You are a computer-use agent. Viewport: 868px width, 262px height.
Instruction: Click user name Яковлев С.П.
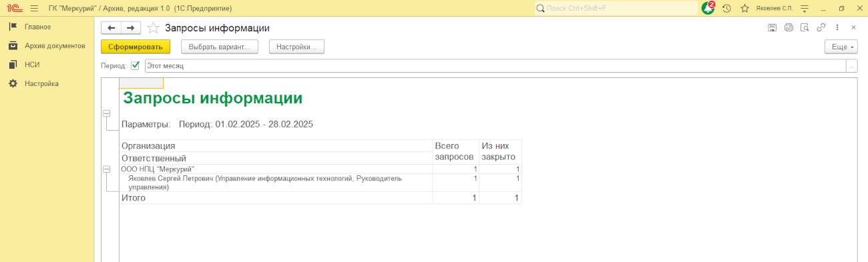pyautogui.click(x=774, y=8)
